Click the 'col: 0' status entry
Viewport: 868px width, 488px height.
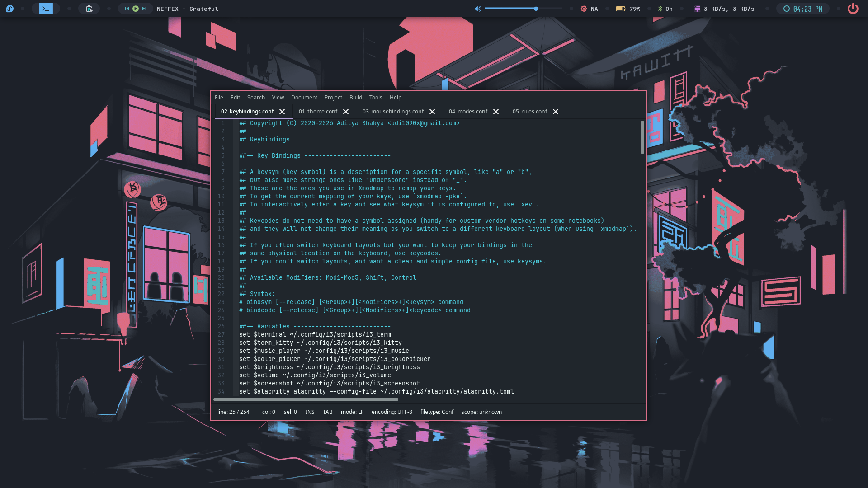[x=269, y=412]
